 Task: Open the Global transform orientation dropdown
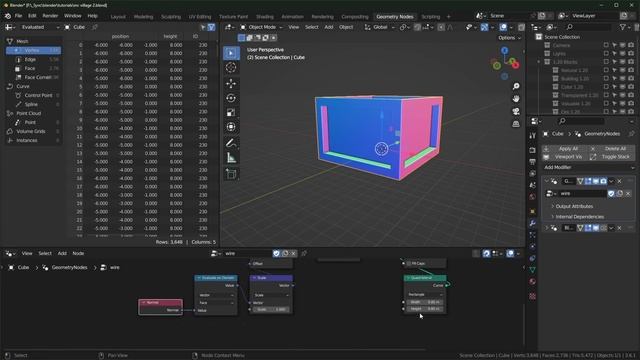pyautogui.click(x=380, y=27)
